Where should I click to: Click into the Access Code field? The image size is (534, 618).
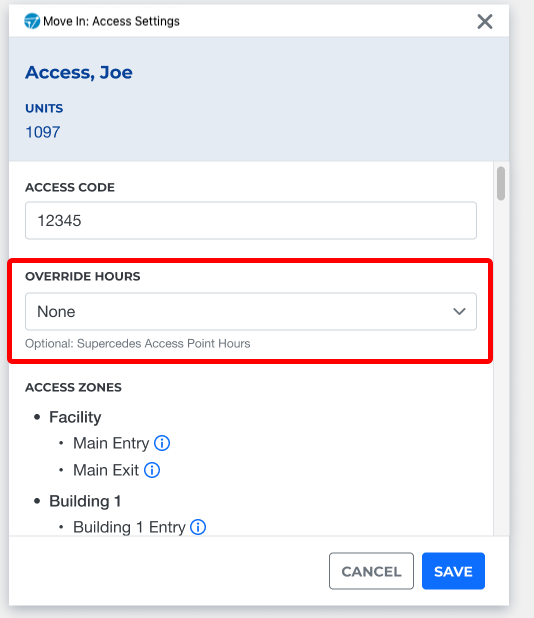click(251, 220)
